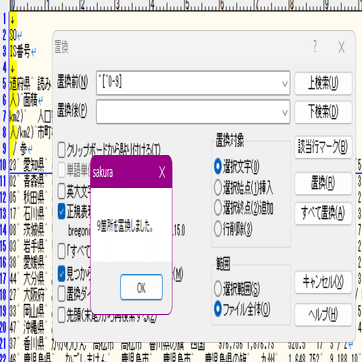This screenshot has height=362, width=362.
Task: Click OK in the sakura message box
Action: (x=141, y=288)
